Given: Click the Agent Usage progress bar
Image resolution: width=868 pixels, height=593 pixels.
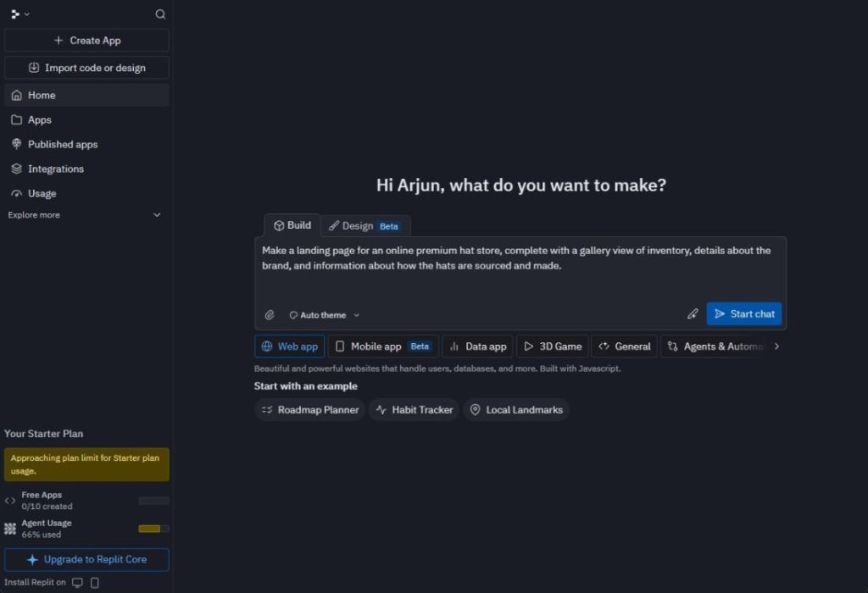Looking at the screenshot, I should tap(153, 528).
